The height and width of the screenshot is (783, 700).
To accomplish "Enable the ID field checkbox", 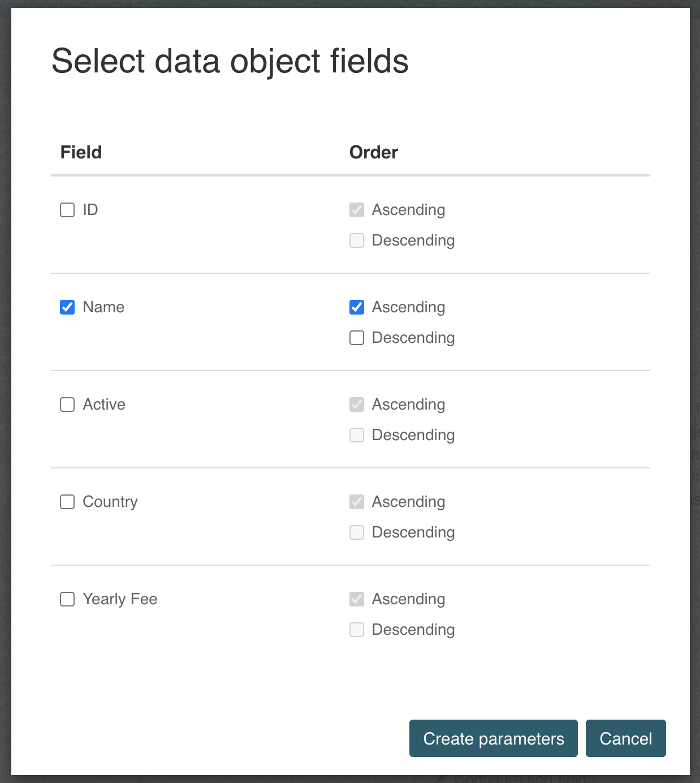I will pos(67,209).
